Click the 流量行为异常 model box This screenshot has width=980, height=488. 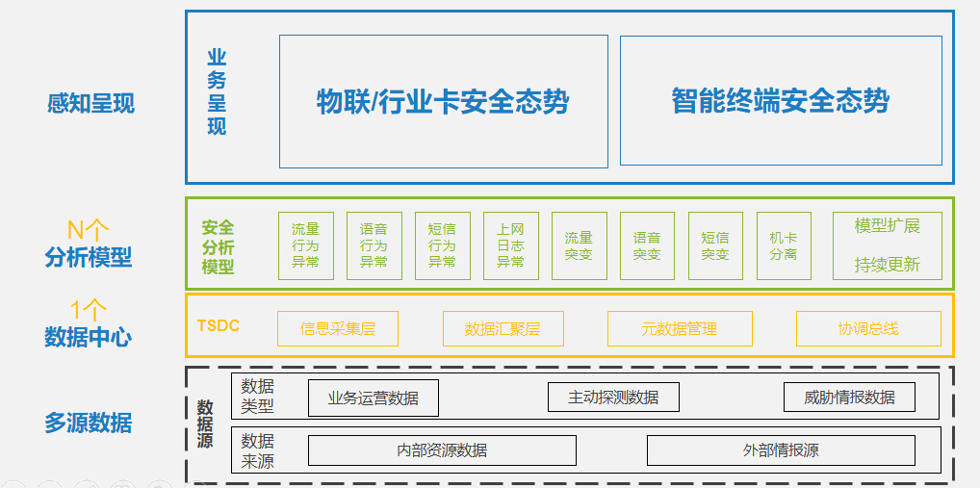pyautogui.click(x=305, y=245)
